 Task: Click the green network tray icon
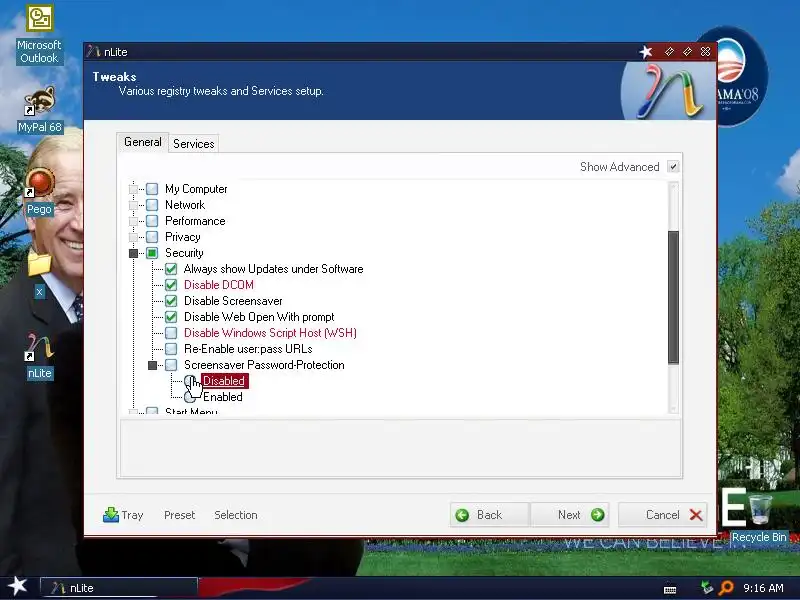coord(707,588)
